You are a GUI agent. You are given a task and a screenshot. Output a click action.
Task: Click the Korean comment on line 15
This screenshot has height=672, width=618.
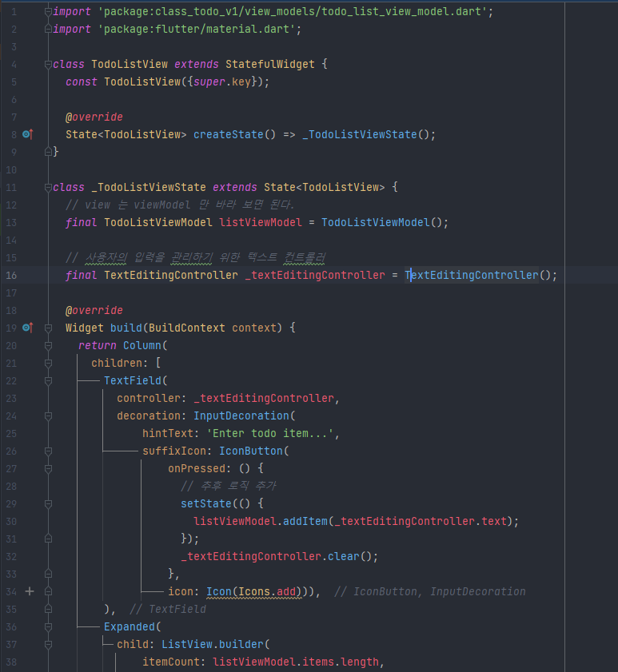[196, 257]
